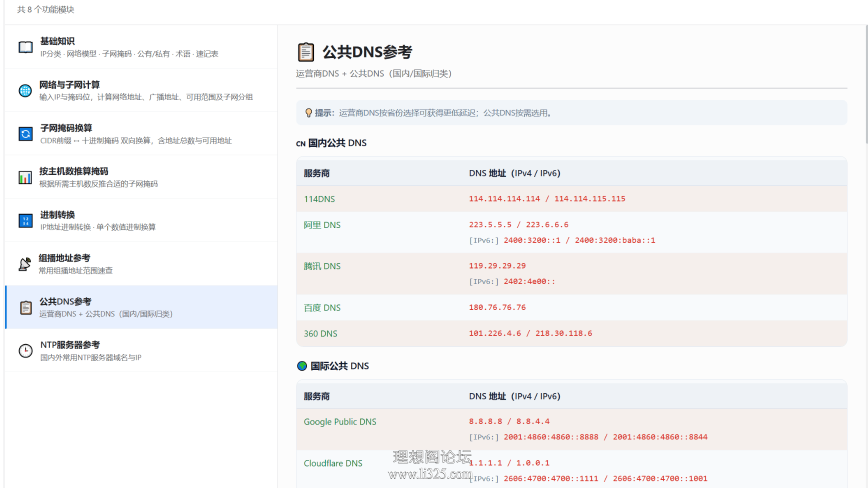Click DNS 地址 header in 国际 table
Screen dimensions: 868x488
514,396
